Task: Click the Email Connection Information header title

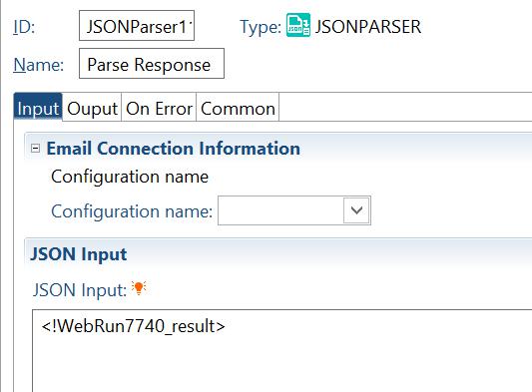Action: click(x=174, y=149)
